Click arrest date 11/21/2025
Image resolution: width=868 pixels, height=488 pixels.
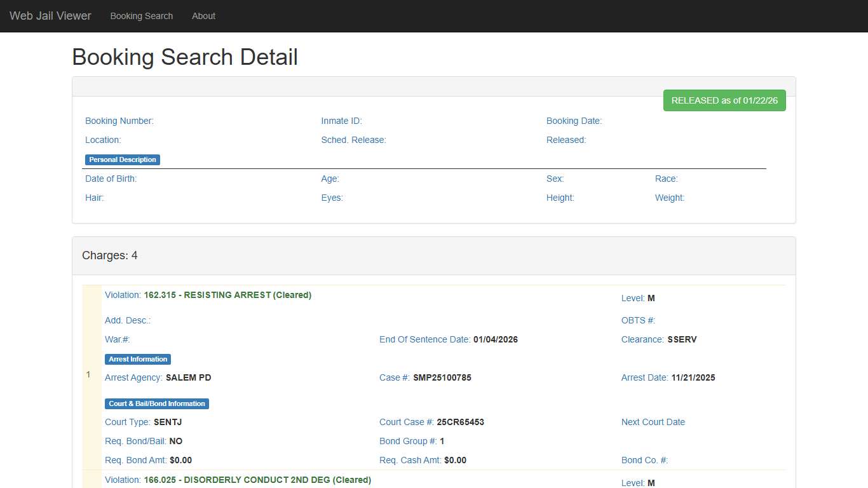[x=693, y=377]
